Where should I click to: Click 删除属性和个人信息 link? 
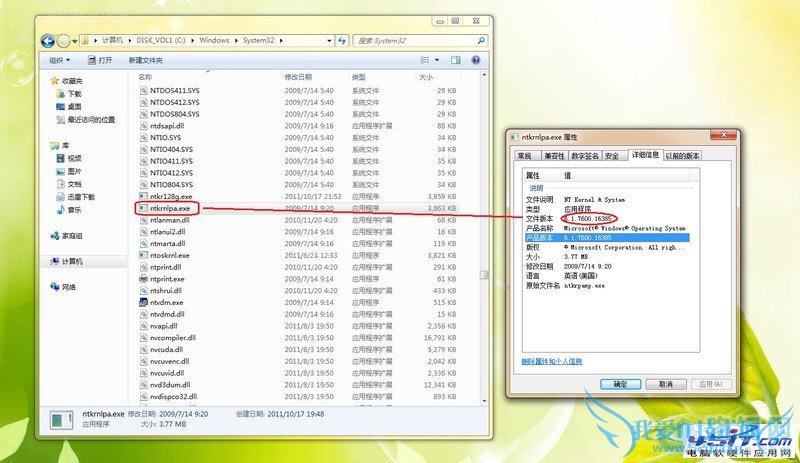click(552, 361)
